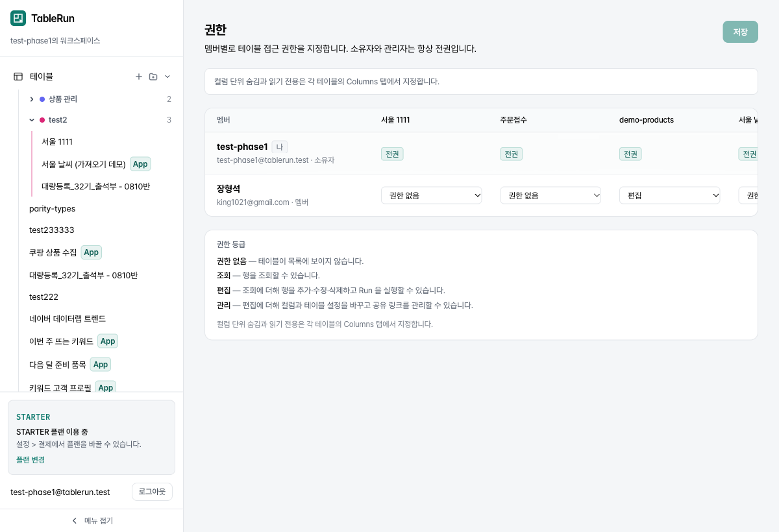Open 대량등록_32기_출석부 - 0810반 under test2
Screen dimensions: 779x532
pyautogui.click(x=95, y=186)
